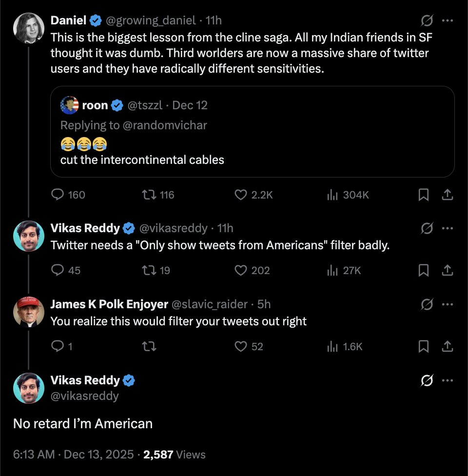The height and width of the screenshot is (476, 468).
Task: Reply to Vikas Reddy's tweet with 45 comments
Action: [x=58, y=270]
